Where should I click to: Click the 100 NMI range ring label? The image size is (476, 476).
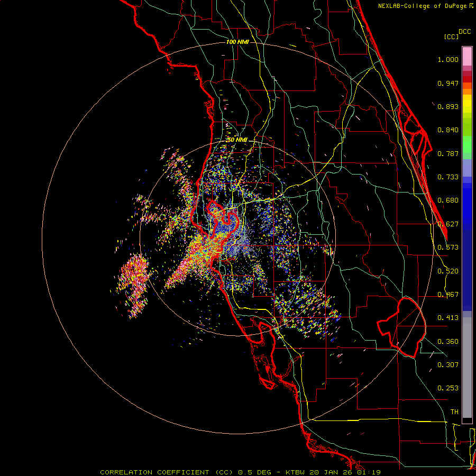[237, 42]
